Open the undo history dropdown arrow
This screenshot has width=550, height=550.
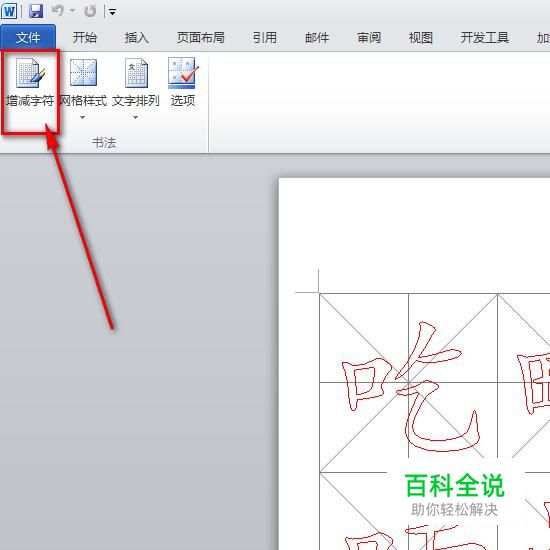click(73, 11)
